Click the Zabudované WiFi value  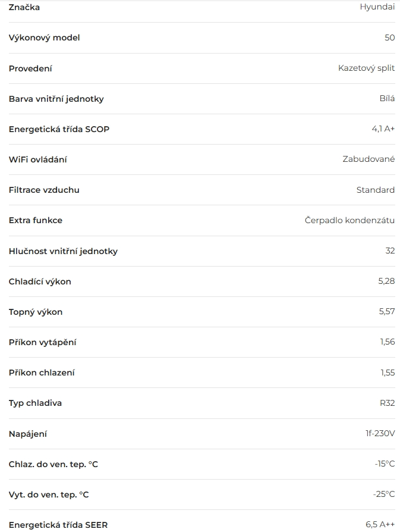point(368,159)
